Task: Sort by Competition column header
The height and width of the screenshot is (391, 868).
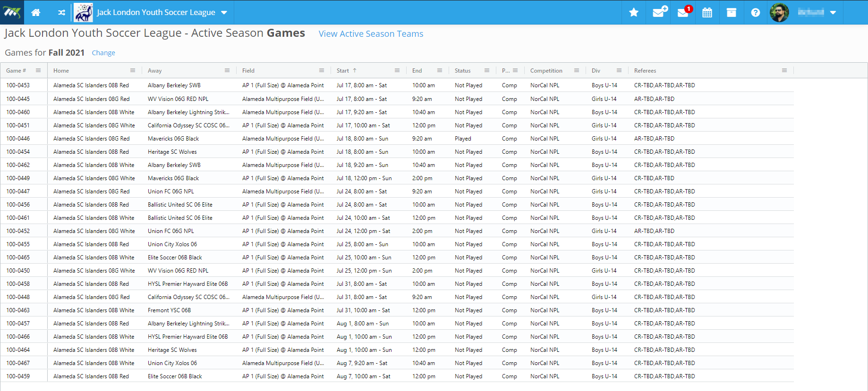Action: (546, 71)
